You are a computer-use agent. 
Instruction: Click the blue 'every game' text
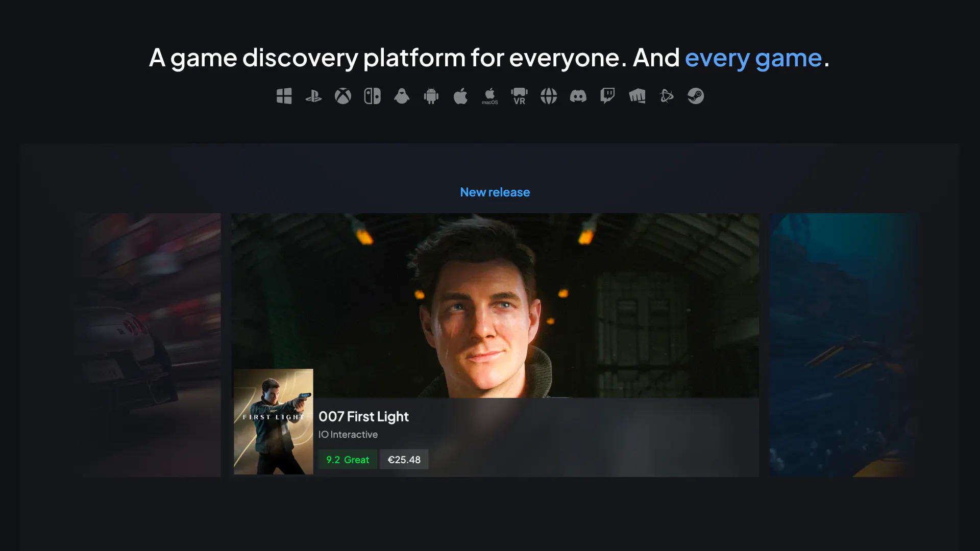click(x=753, y=58)
